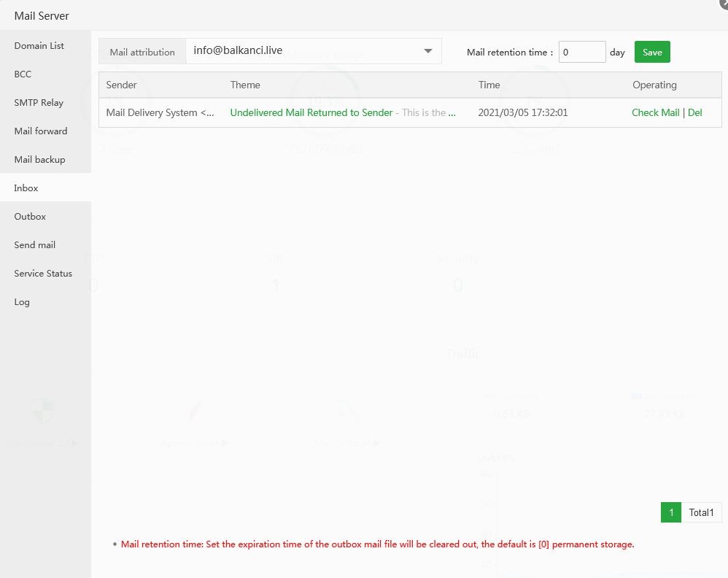Open Undelivered Mail Returned to Sender message
Viewport: 728px width, 578px height.
coord(311,112)
